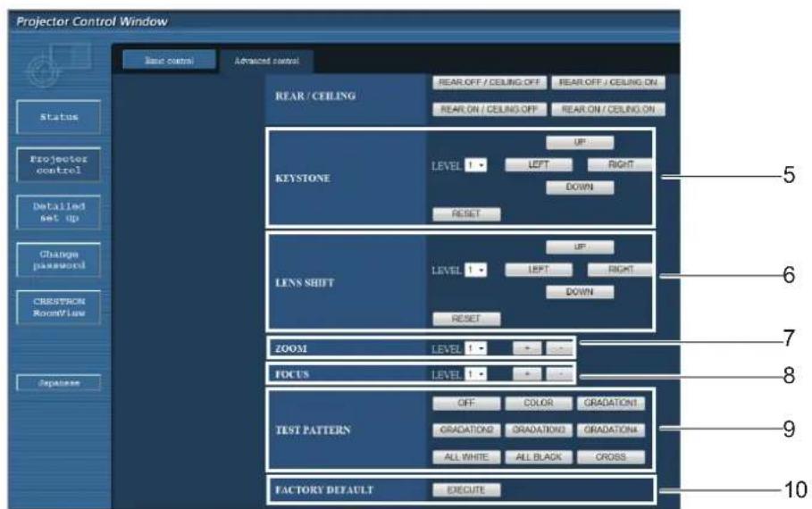The image size is (812, 509).
Task: Show the ALL BLACK test pattern
Action: pos(539,457)
